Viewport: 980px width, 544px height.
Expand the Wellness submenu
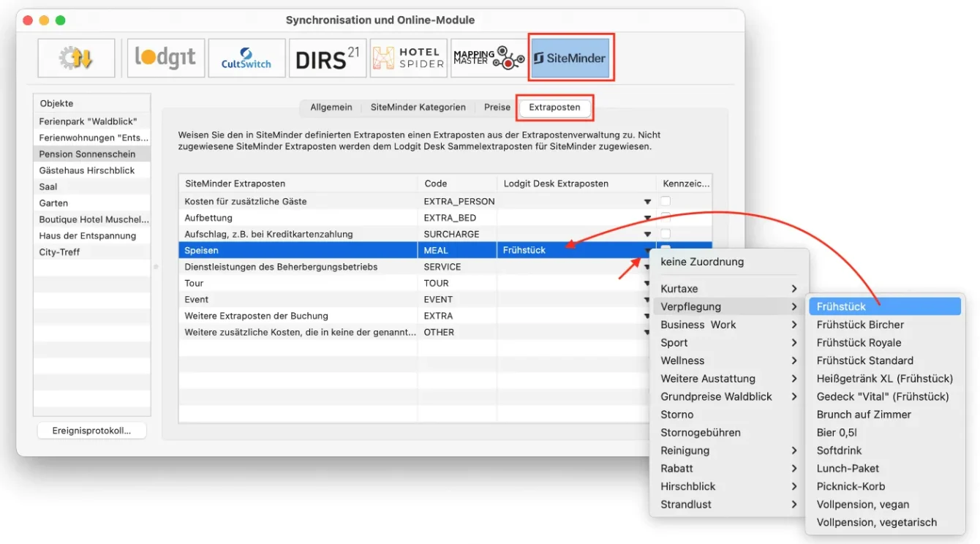coord(729,360)
